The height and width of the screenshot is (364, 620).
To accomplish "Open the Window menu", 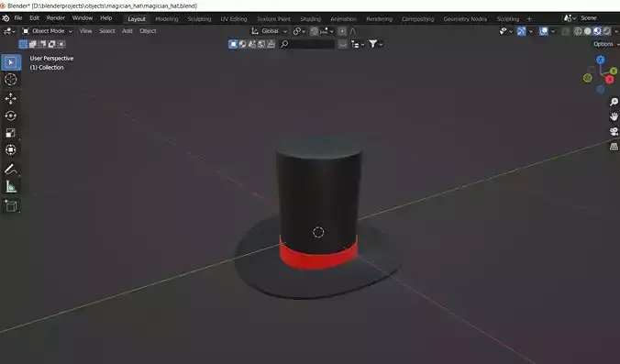I will 83,18.
